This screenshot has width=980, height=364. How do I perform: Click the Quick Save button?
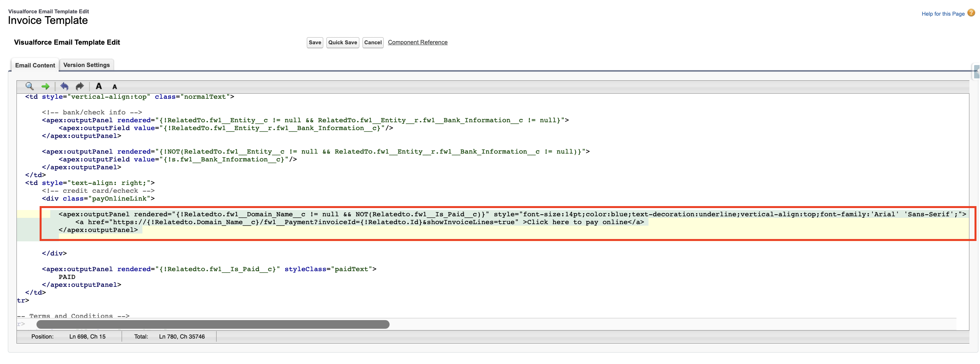pyautogui.click(x=343, y=42)
